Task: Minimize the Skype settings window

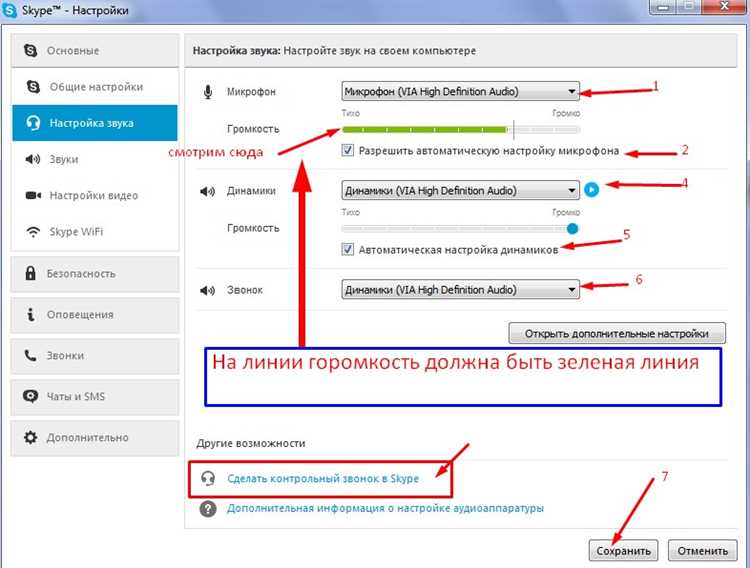Action: [663, 7]
